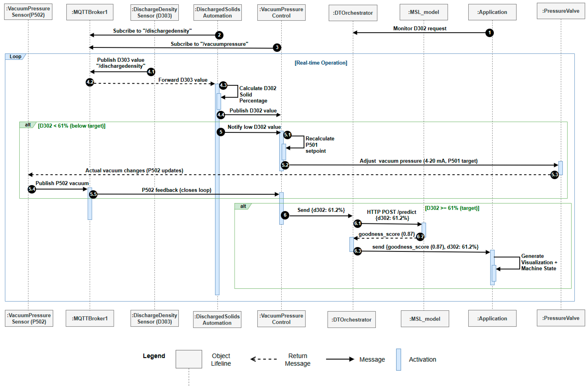Image resolution: width=588 pixels, height=388 pixels.
Task: Click the [Real-time Operation] guard text
Action: pos(321,63)
